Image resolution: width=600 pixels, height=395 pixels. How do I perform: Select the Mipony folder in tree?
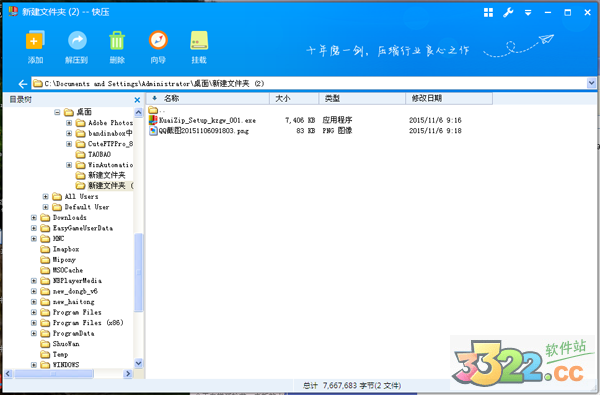pos(58,260)
